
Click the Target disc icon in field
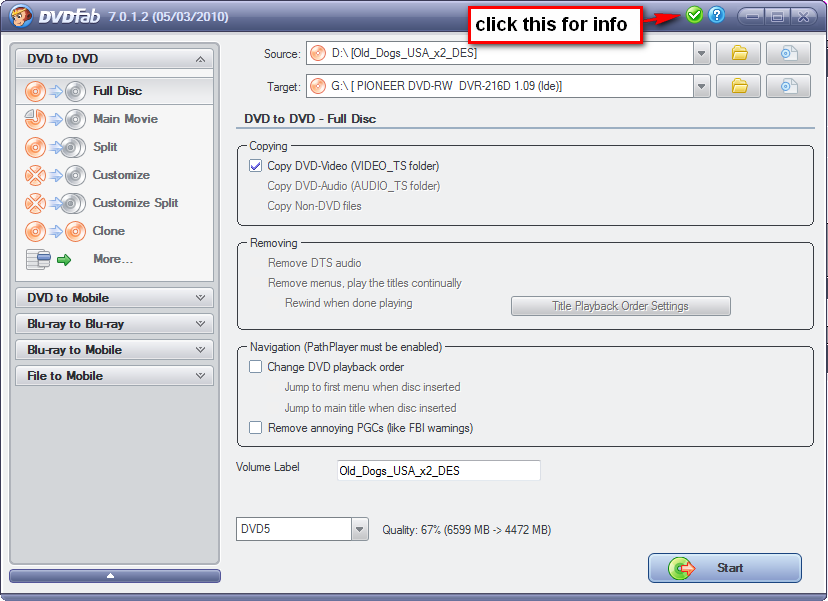point(318,86)
